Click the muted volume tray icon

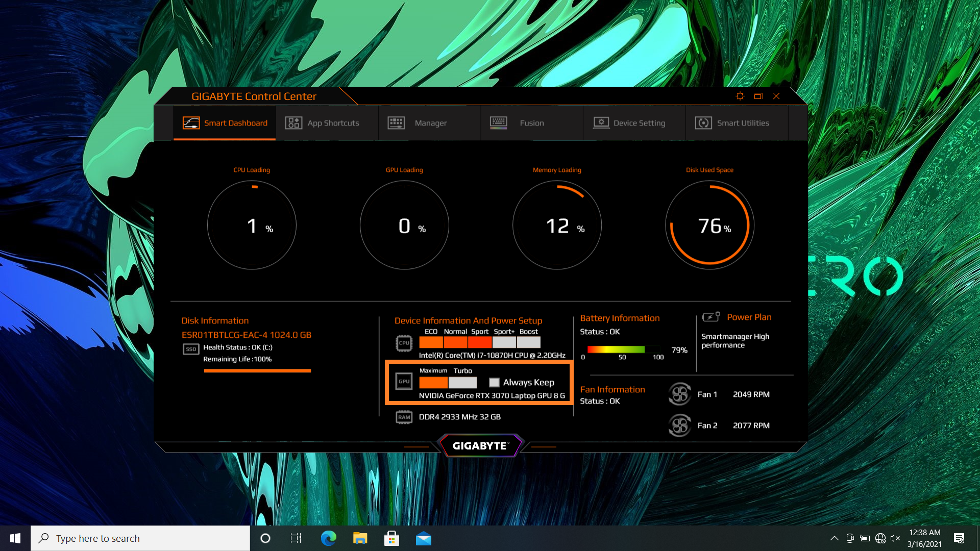click(x=895, y=538)
